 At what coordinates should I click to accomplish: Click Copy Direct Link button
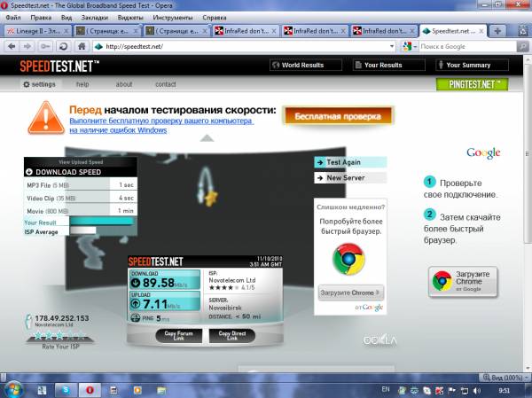(x=232, y=336)
